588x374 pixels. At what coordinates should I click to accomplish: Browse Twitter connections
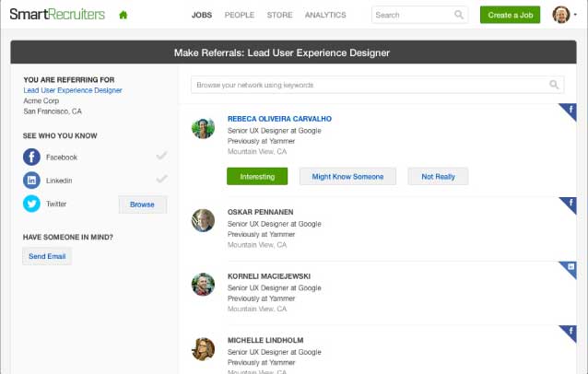[143, 205]
